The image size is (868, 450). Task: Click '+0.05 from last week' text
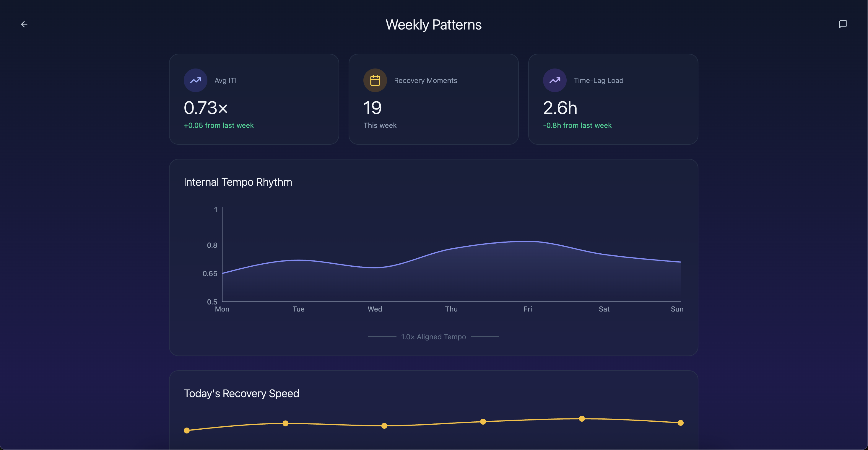[218, 125]
